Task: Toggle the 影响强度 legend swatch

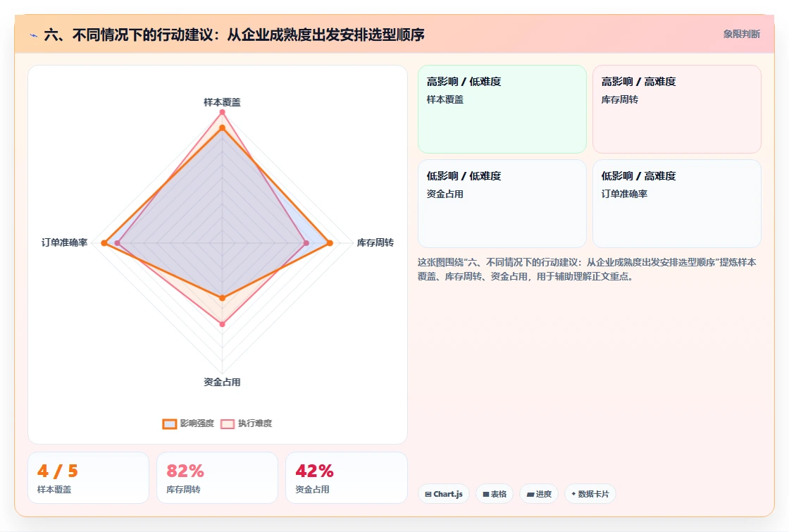Action: coord(170,423)
